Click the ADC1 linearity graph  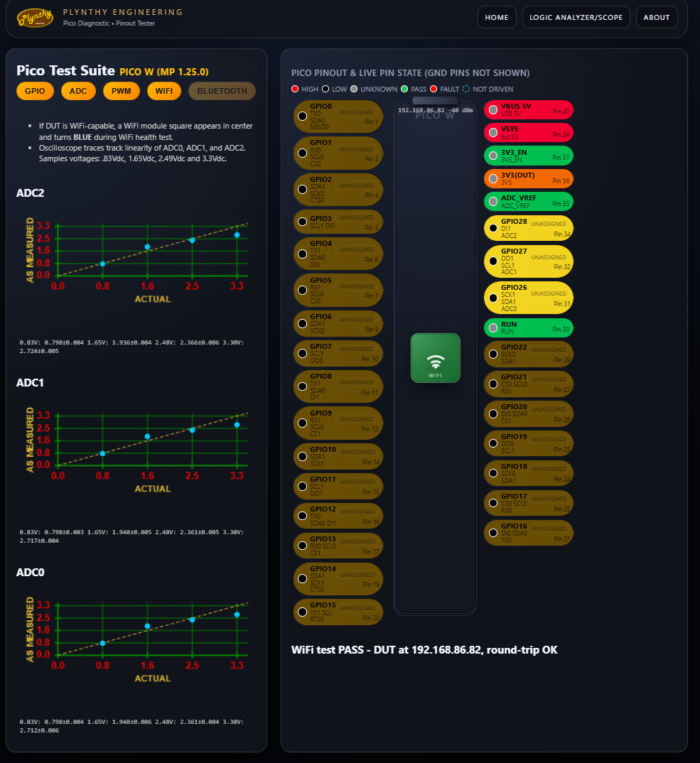tap(136, 450)
